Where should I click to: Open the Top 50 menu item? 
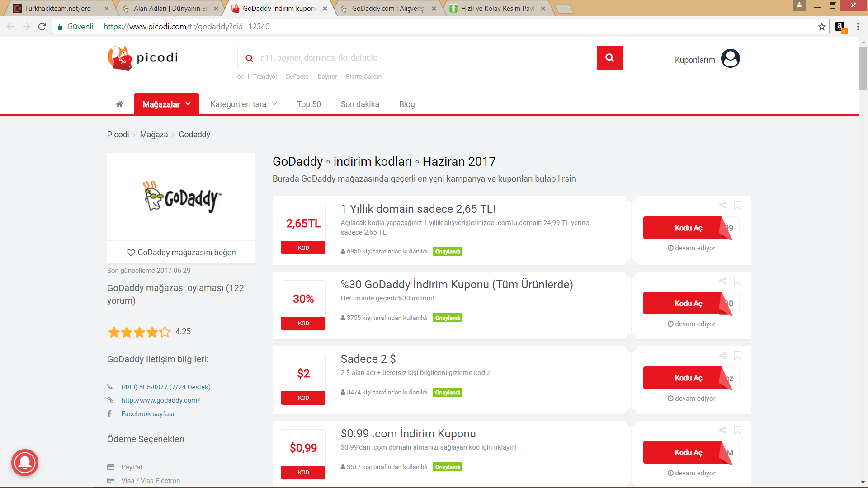[x=309, y=104]
